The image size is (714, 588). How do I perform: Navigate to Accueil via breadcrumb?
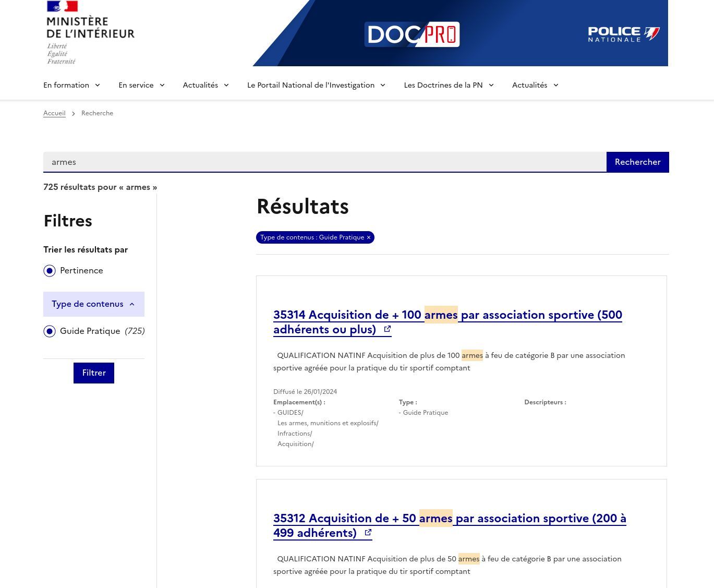(x=54, y=113)
